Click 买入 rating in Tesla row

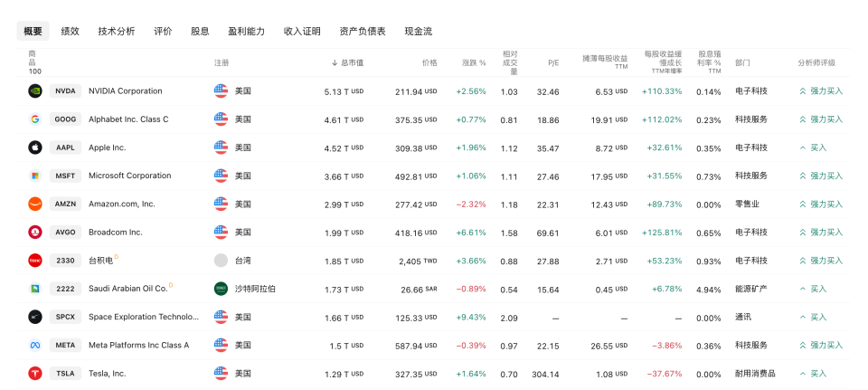click(x=818, y=374)
